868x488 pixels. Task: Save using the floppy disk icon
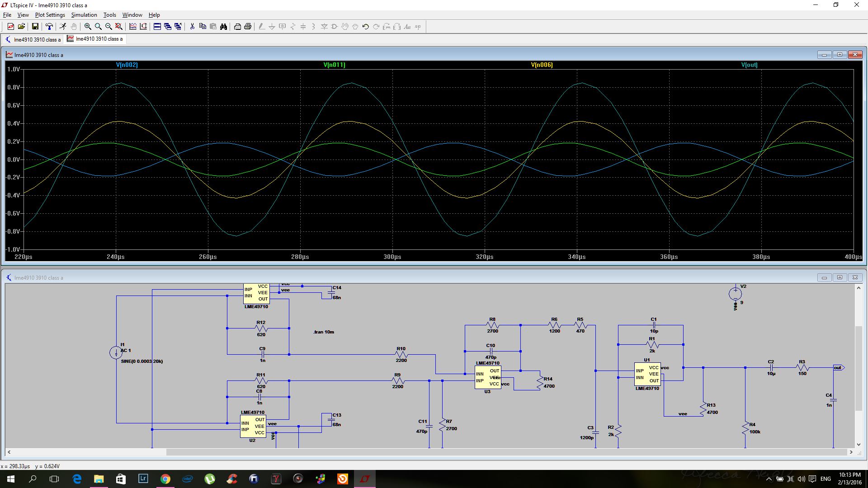coord(35,27)
